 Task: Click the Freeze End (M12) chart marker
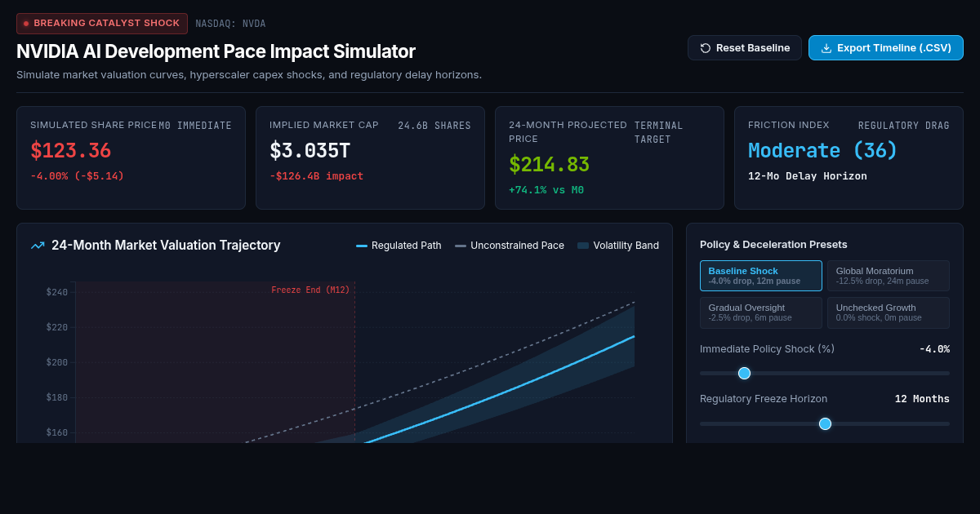point(310,290)
